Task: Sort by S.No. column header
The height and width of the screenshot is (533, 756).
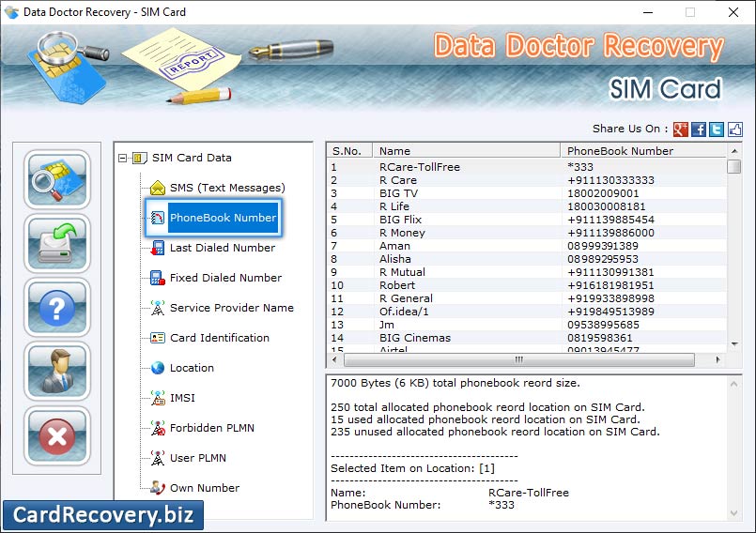Action: point(349,151)
